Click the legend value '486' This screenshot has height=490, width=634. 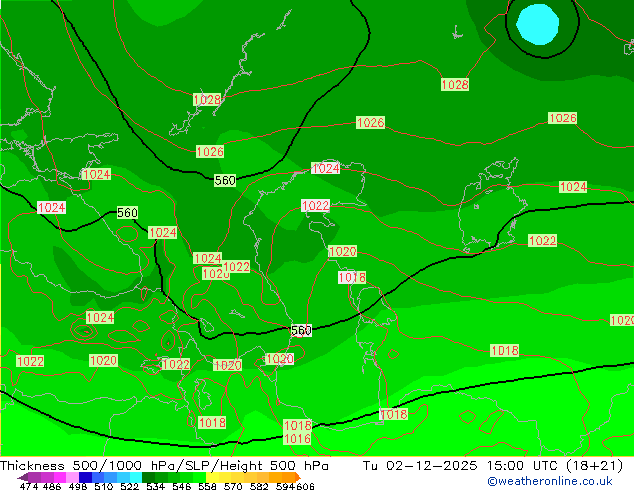(x=52, y=486)
